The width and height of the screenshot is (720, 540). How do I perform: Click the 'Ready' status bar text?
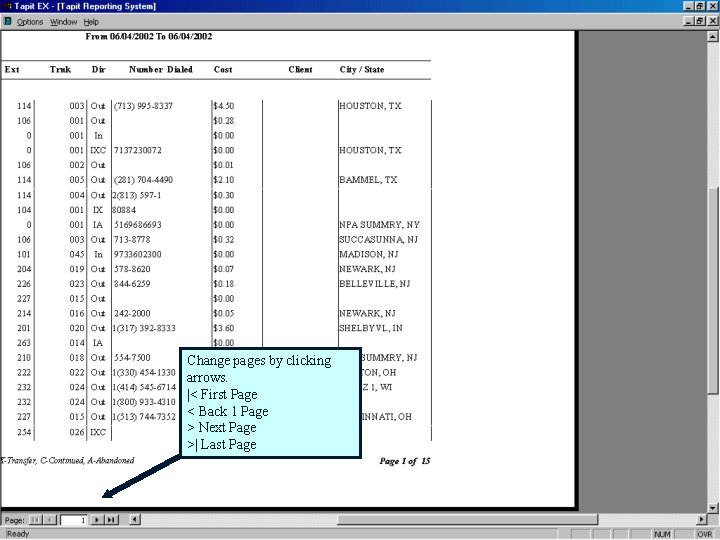click(x=18, y=534)
